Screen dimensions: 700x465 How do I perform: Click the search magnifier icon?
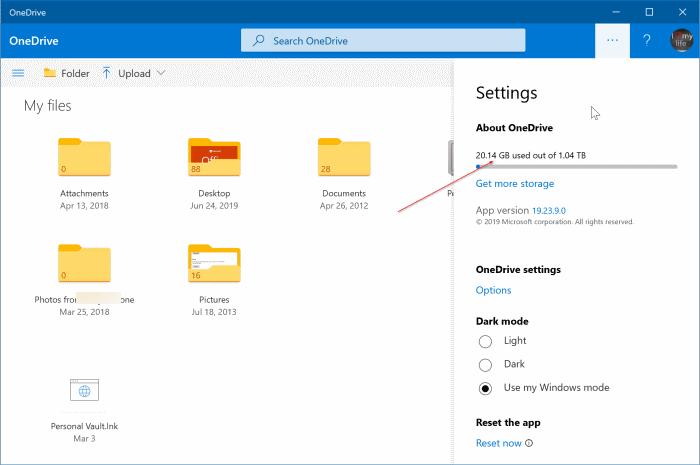pyautogui.click(x=258, y=41)
